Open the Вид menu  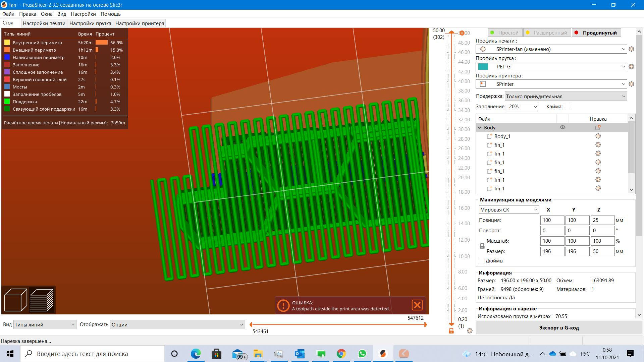(61, 14)
